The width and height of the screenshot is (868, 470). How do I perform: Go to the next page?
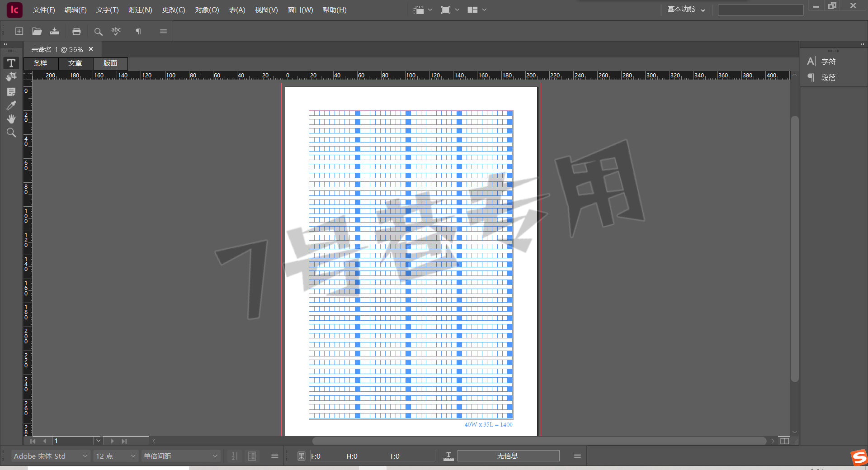(x=112, y=441)
